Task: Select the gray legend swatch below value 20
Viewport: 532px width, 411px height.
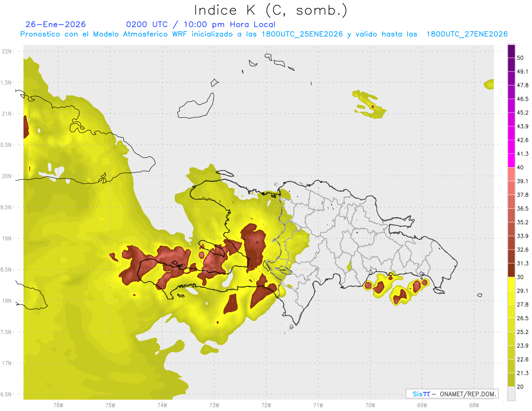Action: [x=511, y=393]
